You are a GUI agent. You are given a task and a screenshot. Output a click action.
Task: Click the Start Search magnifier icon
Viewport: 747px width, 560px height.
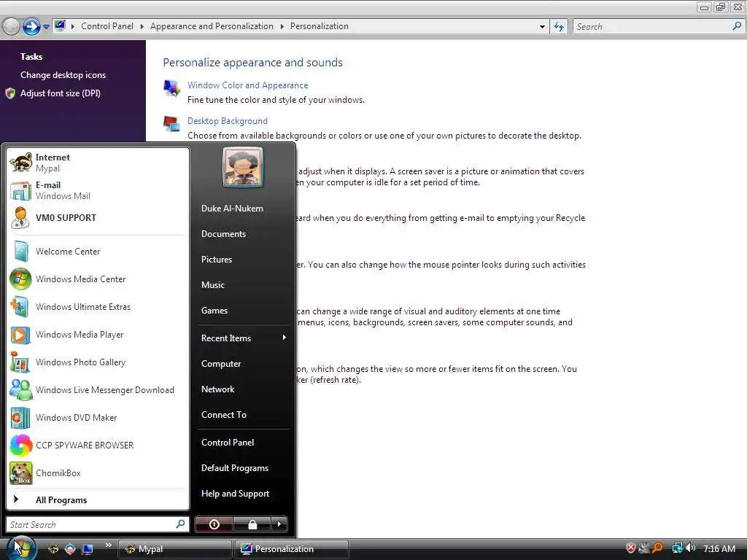pyautogui.click(x=181, y=524)
